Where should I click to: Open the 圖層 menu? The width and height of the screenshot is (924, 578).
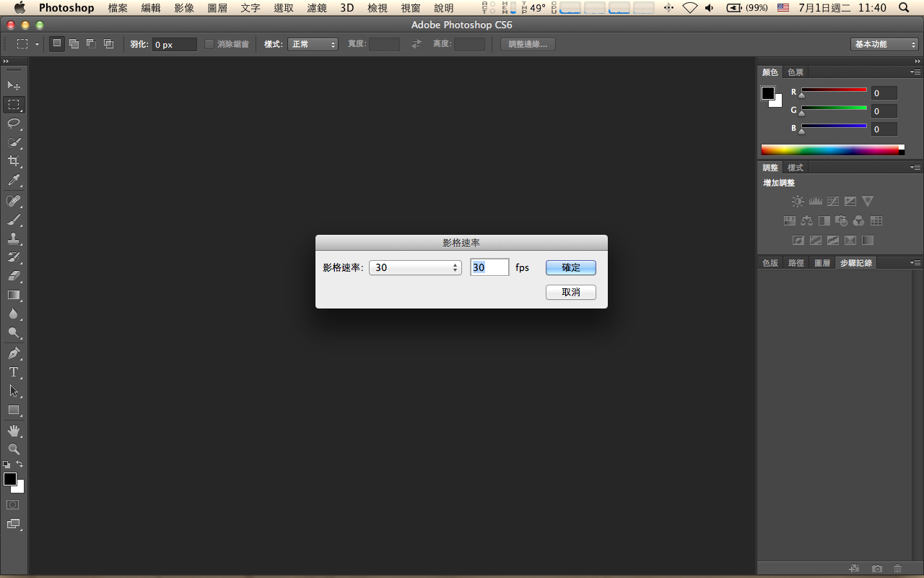217,8
